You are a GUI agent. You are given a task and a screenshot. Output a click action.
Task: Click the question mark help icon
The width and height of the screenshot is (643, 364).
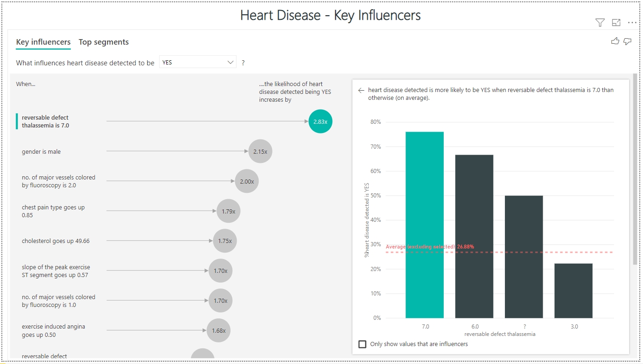pyautogui.click(x=243, y=62)
